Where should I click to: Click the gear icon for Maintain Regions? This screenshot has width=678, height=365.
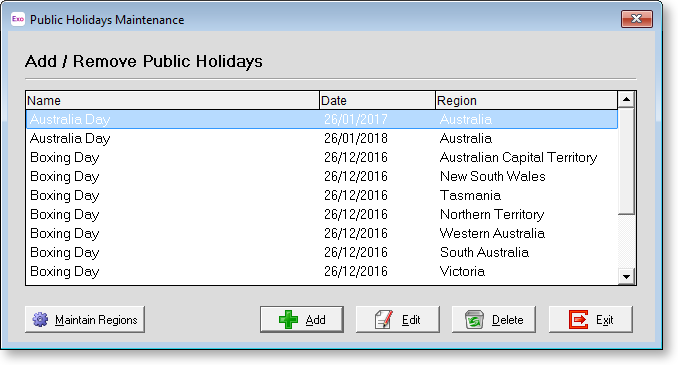tap(41, 320)
